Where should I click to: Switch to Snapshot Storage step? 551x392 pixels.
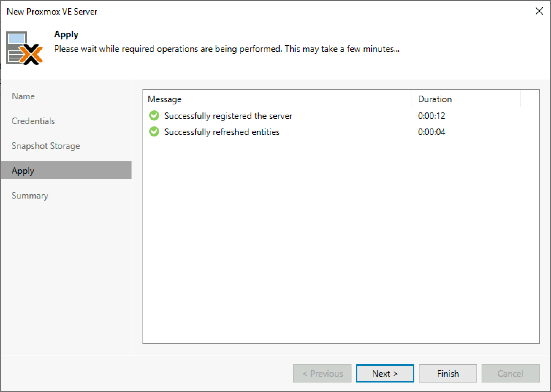click(x=46, y=146)
